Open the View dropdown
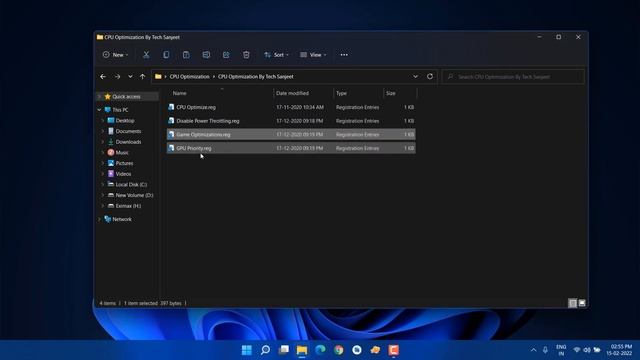Screen dimensions: 640x360 [x=313, y=55]
